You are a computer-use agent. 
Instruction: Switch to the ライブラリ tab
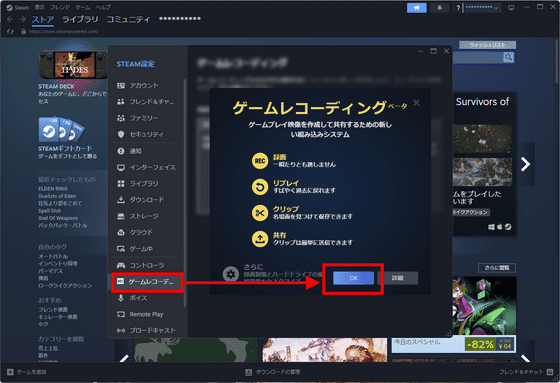(80, 19)
